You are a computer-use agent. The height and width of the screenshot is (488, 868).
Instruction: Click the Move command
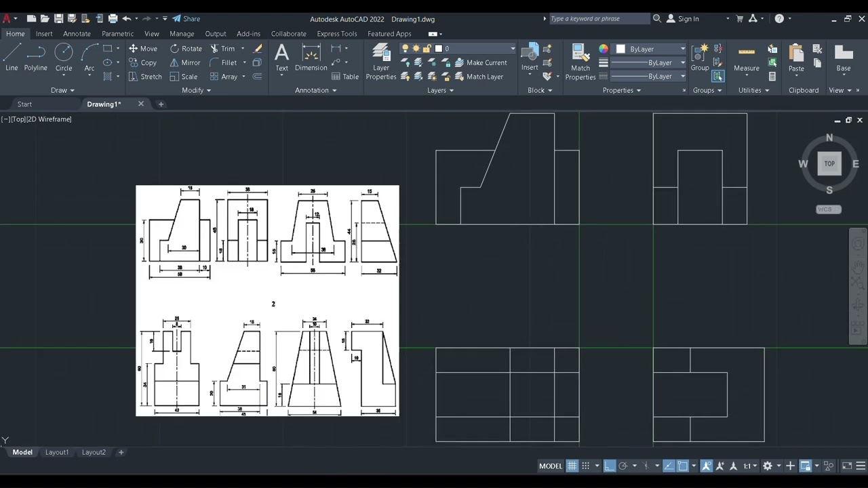143,49
